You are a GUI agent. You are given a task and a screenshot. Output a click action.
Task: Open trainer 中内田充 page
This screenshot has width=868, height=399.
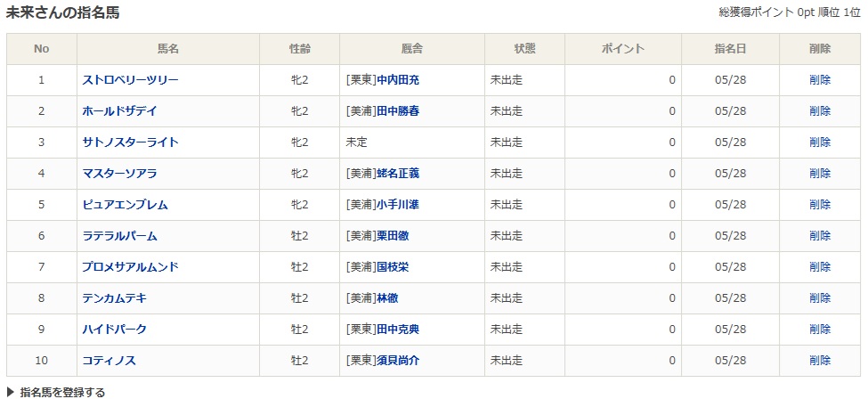pyautogui.click(x=398, y=80)
